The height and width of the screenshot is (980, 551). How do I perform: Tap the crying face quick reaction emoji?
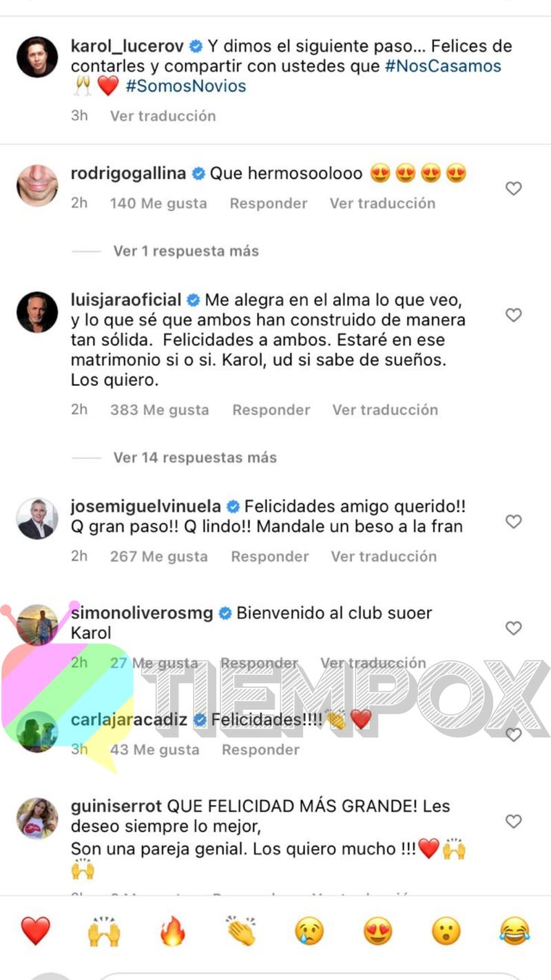pyautogui.click(x=309, y=931)
